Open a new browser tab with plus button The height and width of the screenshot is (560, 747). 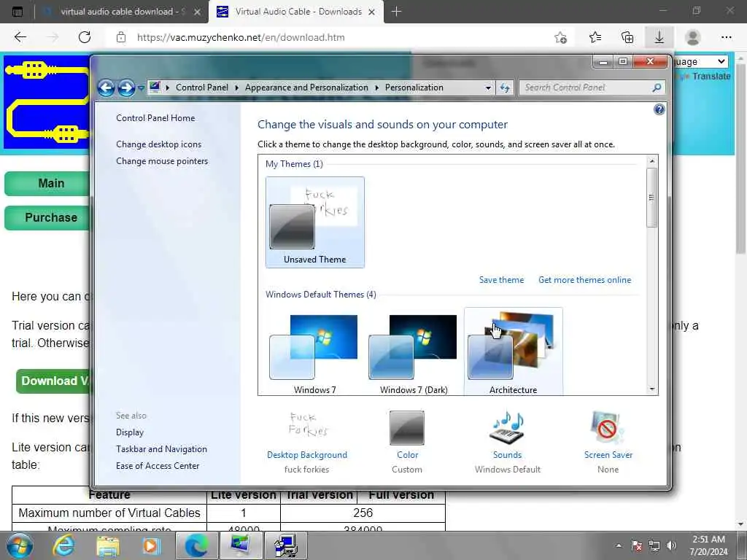pyautogui.click(x=396, y=12)
